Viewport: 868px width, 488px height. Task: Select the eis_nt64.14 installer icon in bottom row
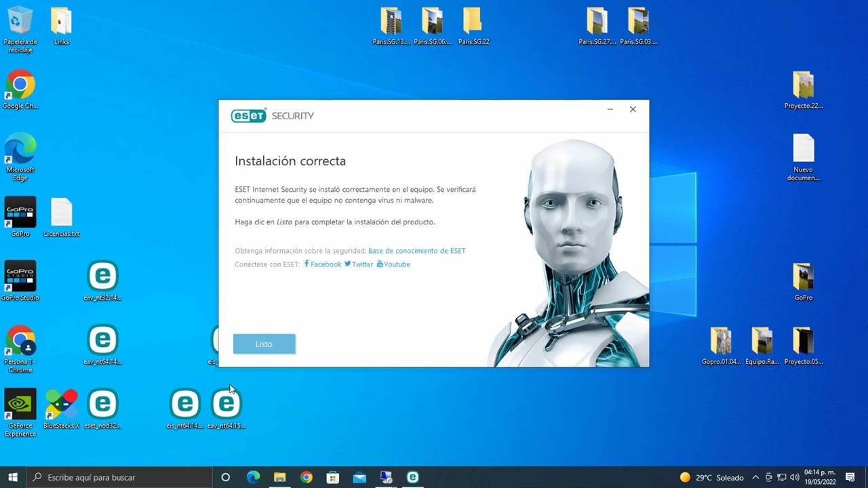(184, 409)
